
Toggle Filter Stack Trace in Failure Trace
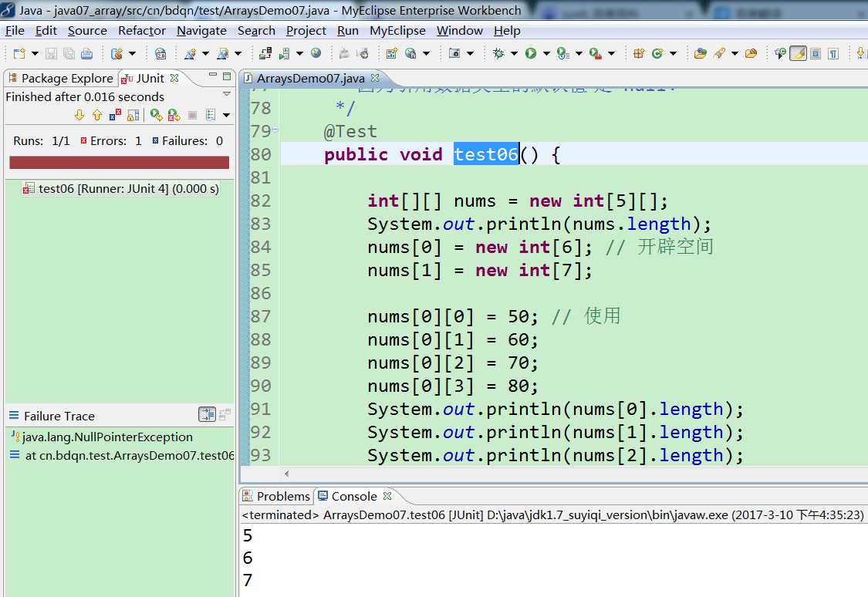[207, 414]
